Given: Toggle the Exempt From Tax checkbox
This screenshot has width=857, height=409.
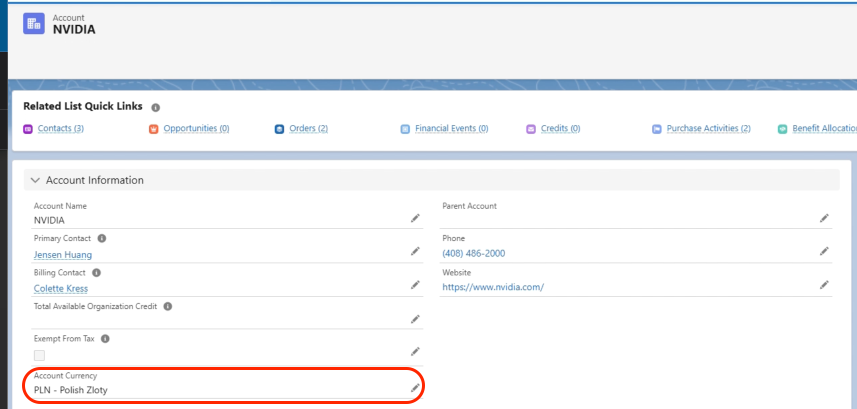Looking at the screenshot, I should point(39,355).
